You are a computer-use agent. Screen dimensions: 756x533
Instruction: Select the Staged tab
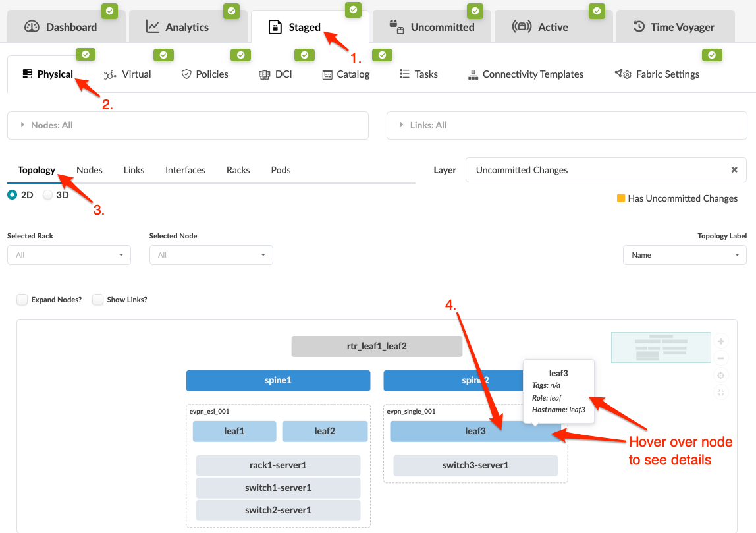point(310,27)
